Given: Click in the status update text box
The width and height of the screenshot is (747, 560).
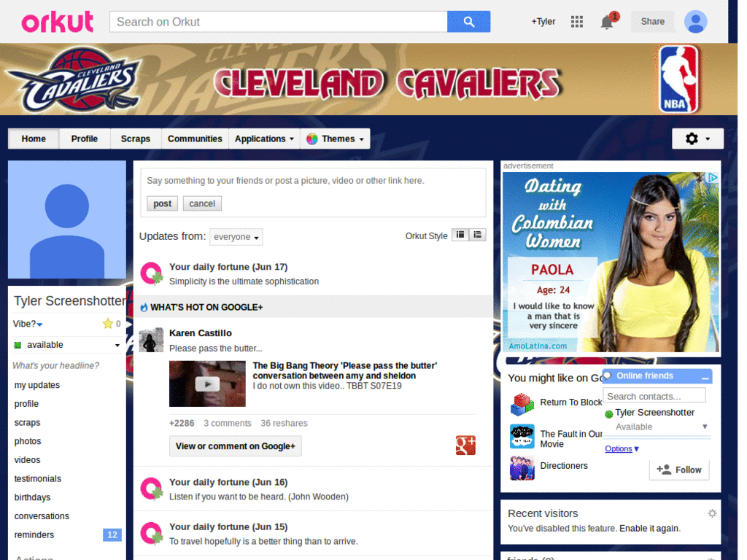Looking at the screenshot, I should [313, 181].
